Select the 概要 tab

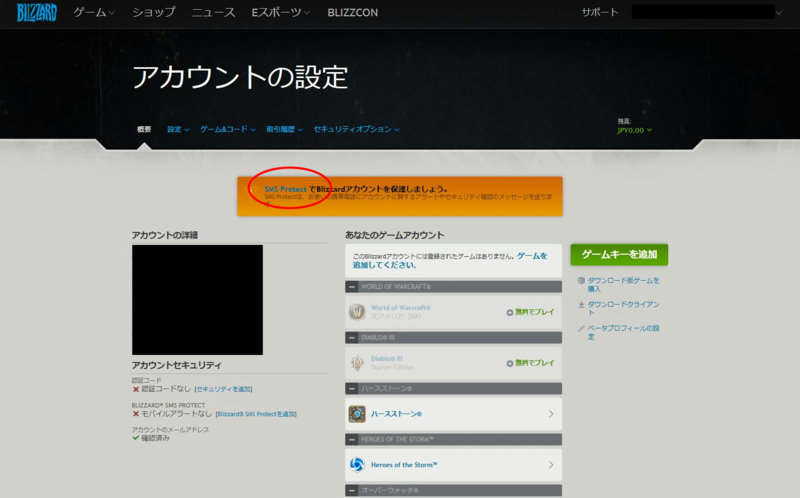(x=144, y=129)
